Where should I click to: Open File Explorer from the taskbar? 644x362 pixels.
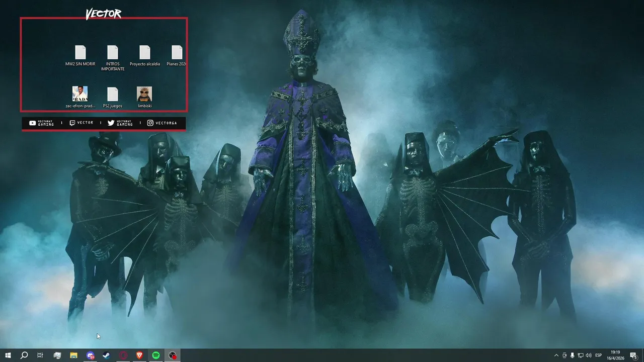point(73,355)
